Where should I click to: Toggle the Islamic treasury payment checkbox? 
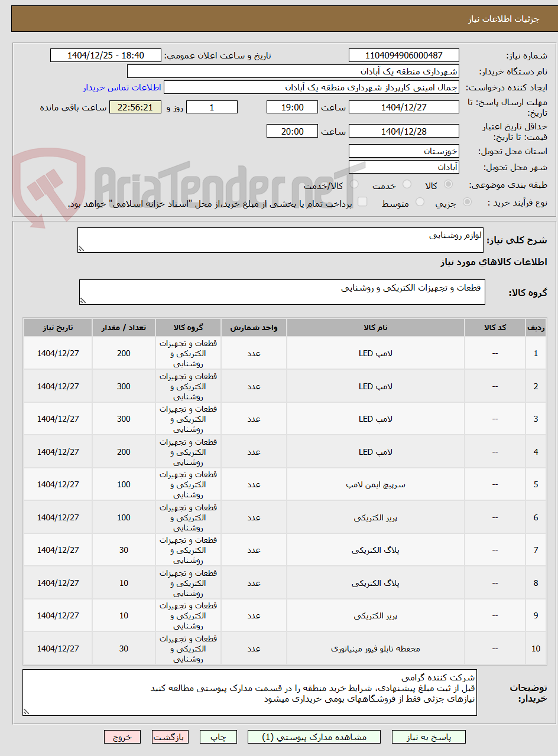362,202
